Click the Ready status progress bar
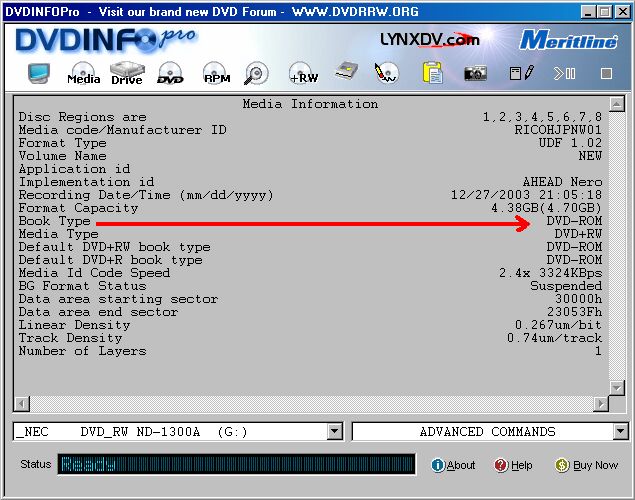This screenshot has width=635, height=500. [237, 464]
